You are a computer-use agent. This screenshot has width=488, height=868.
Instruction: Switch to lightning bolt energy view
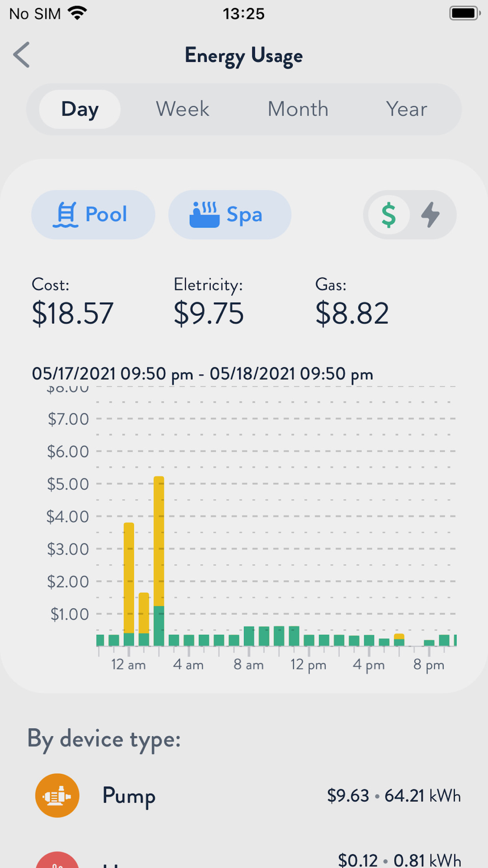click(430, 215)
